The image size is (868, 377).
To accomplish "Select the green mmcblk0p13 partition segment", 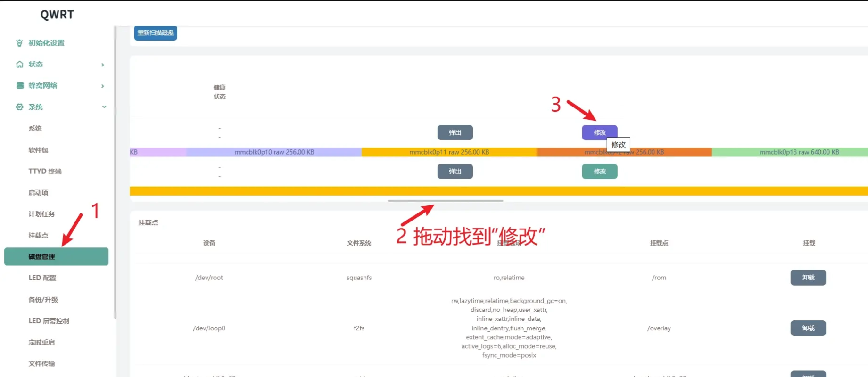I will [x=799, y=152].
